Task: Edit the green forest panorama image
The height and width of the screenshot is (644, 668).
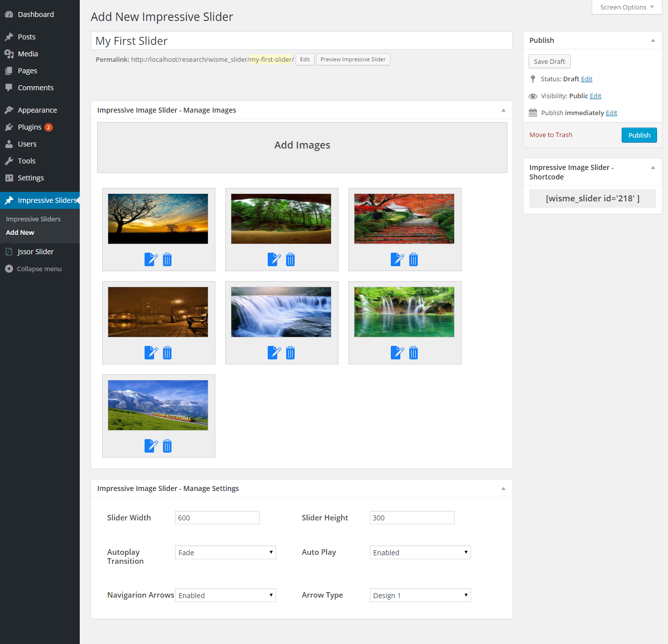Action: (274, 259)
